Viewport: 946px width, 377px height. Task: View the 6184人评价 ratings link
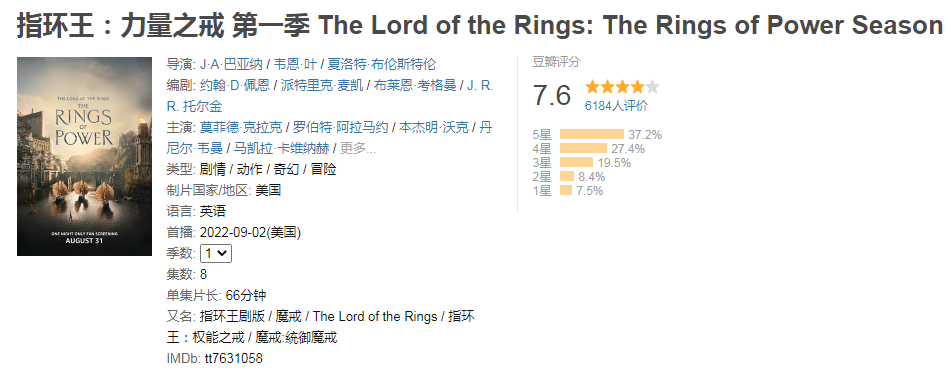(x=616, y=106)
